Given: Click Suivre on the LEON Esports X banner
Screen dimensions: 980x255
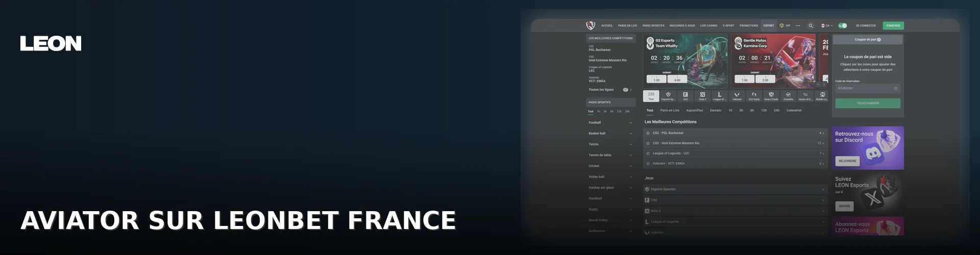Looking at the screenshot, I should point(845,207).
